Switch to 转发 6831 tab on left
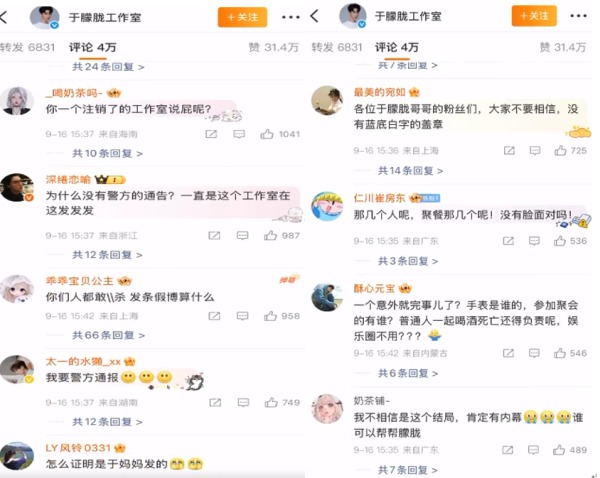 click(x=28, y=47)
